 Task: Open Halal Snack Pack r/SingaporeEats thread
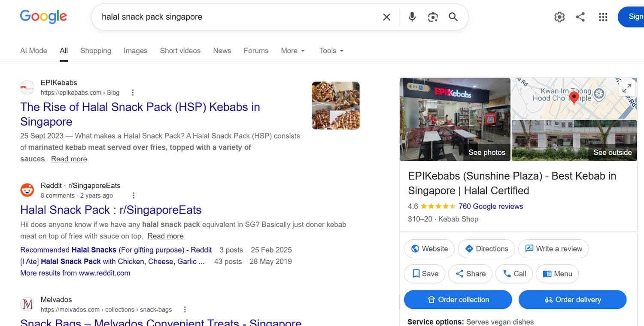click(x=111, y=210)
